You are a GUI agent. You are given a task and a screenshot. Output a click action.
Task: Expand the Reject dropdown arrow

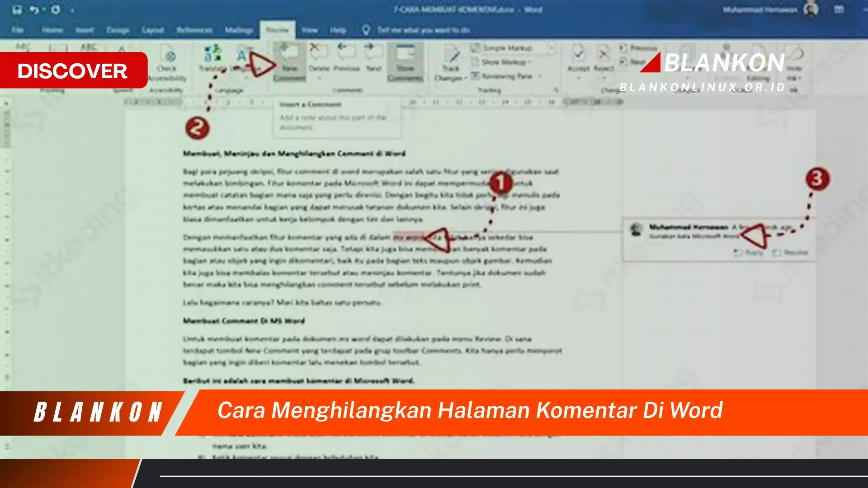[604, 78]
